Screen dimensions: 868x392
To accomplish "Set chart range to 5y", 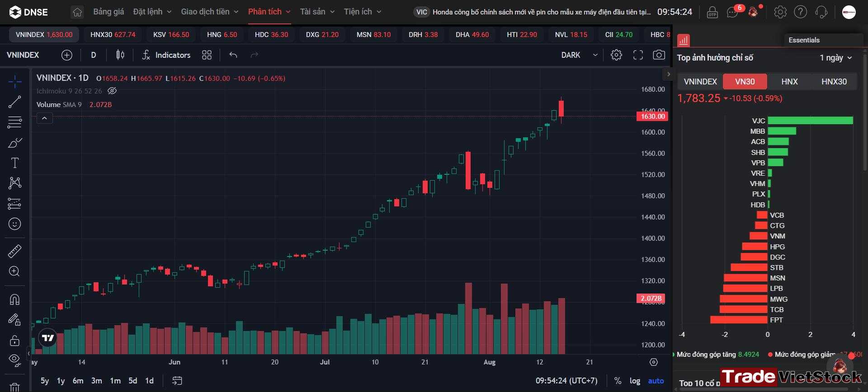I will coord(45,381).
